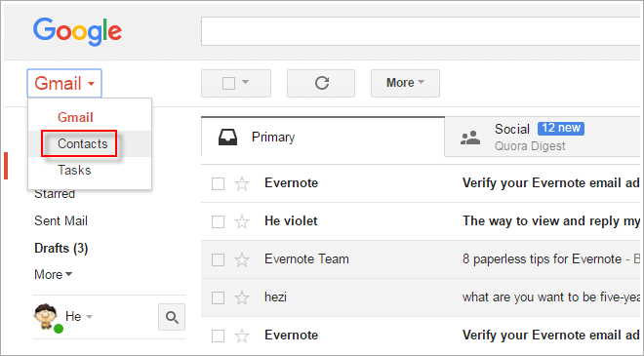Screen dimensions: 644x356
Task: Star the Evernote Team email
Action: click(x=242, y=259)
